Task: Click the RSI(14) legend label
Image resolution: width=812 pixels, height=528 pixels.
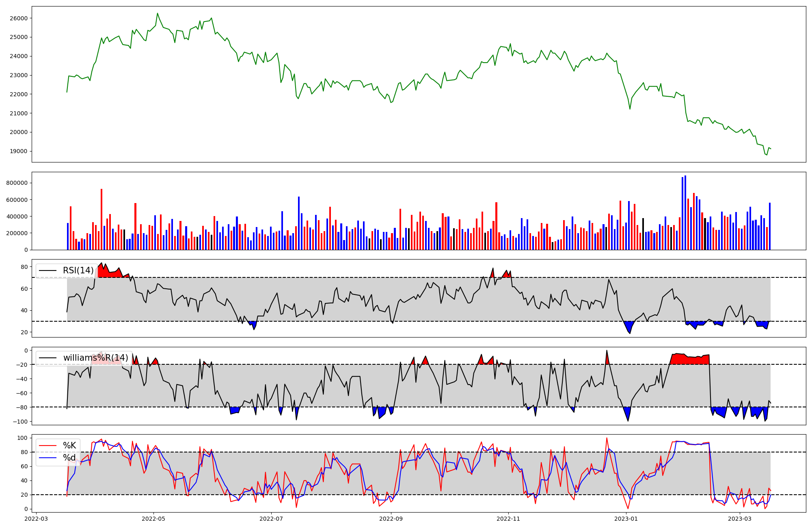Action: click(x=78, y=270)
